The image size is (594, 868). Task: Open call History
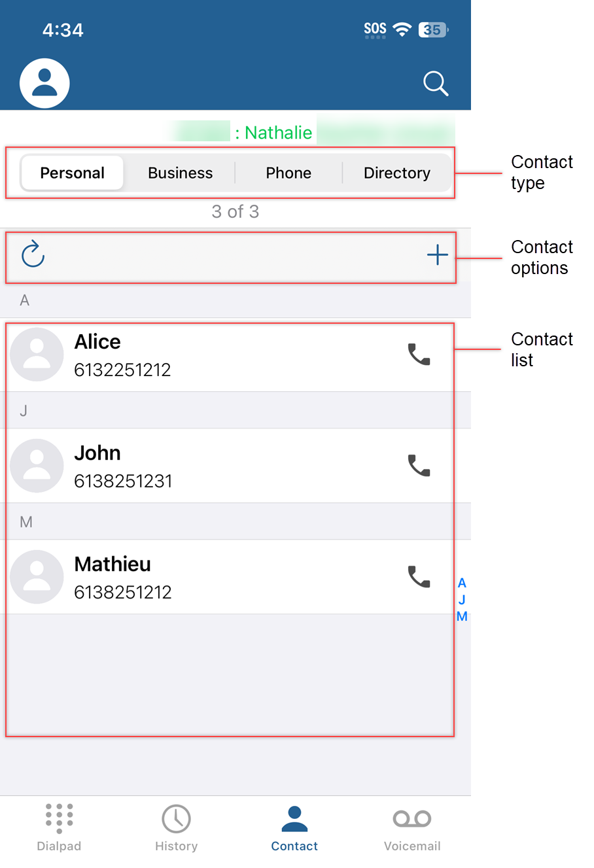(x=176, y=827)
